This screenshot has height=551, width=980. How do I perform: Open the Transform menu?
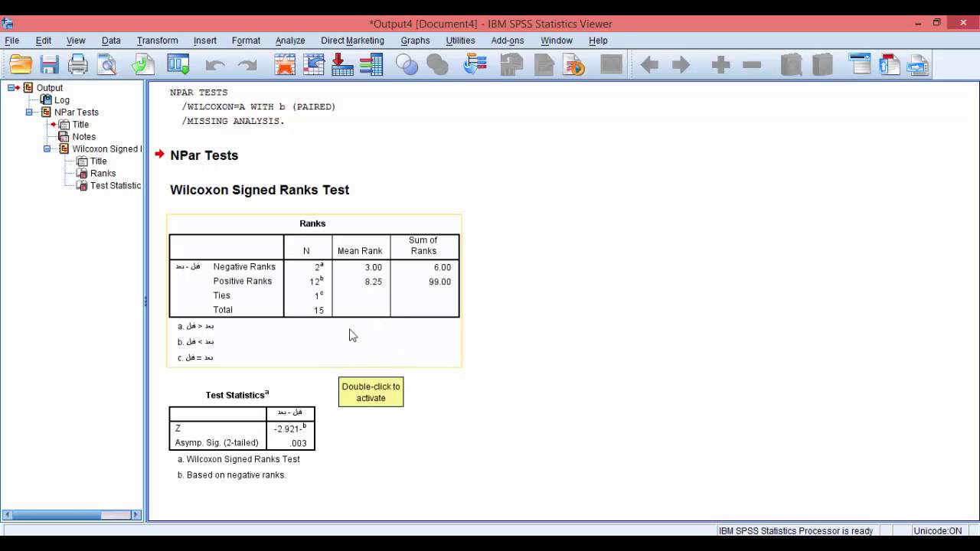tap(157, 41)
